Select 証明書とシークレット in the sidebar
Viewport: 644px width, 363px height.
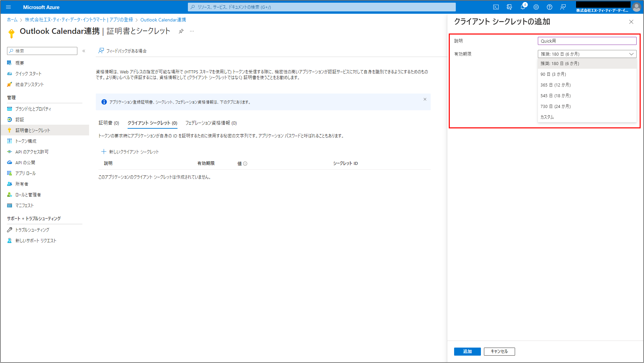(x=45, y=130)
